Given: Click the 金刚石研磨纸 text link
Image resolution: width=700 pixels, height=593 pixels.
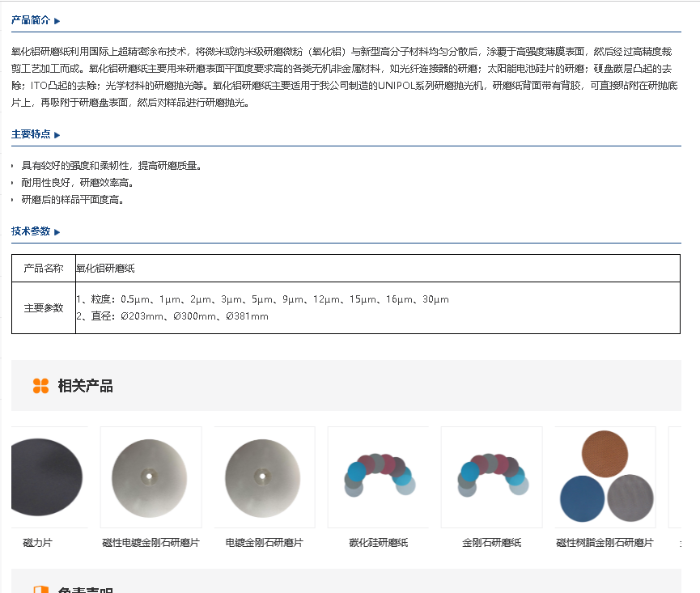Looking at the screenshot, I should 491,543.
